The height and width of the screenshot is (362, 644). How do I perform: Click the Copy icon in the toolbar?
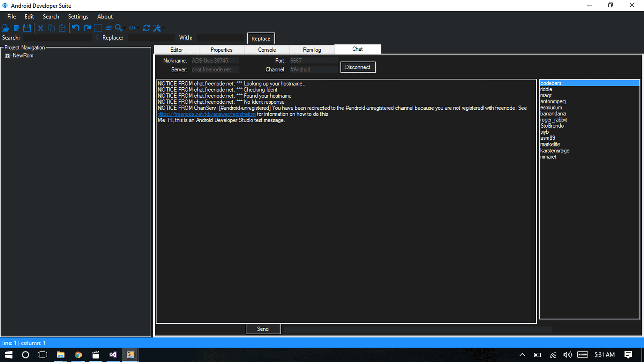click(51, 28)
